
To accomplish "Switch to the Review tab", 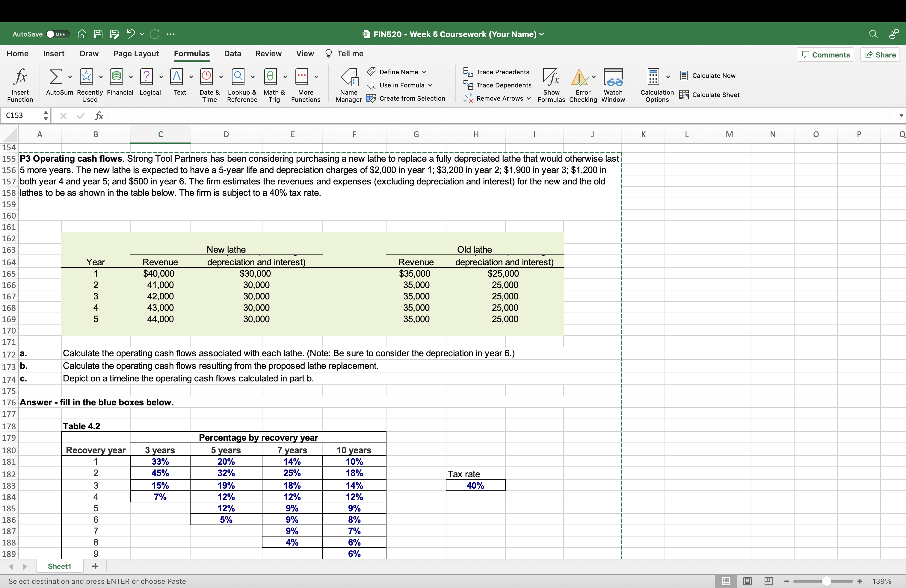I will tap(268, 54).
